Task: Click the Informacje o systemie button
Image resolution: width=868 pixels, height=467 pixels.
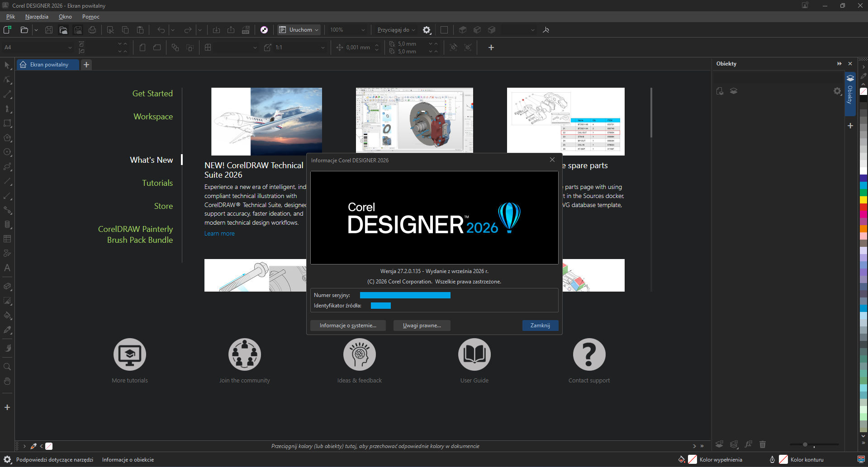Action: (348, 325)
